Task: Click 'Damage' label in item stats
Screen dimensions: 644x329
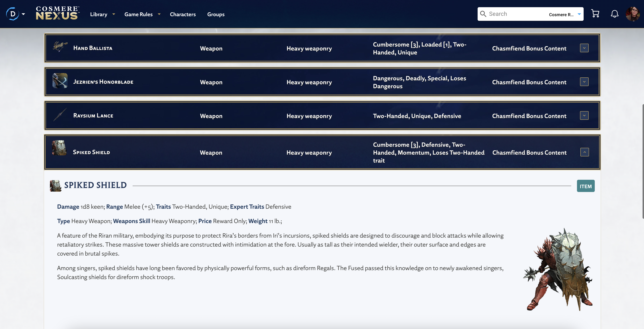Action: (x=68, y=207)
